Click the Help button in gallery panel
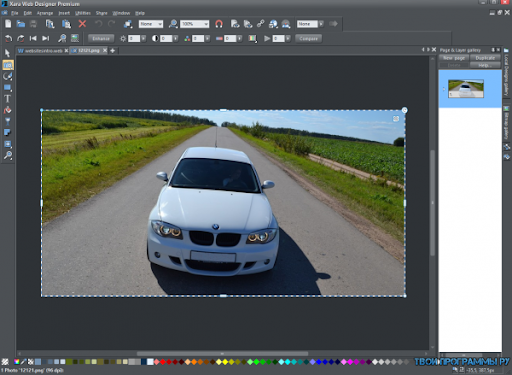Image resolution: width=512 pixels, height=375 pixels. tap(485, 65)
